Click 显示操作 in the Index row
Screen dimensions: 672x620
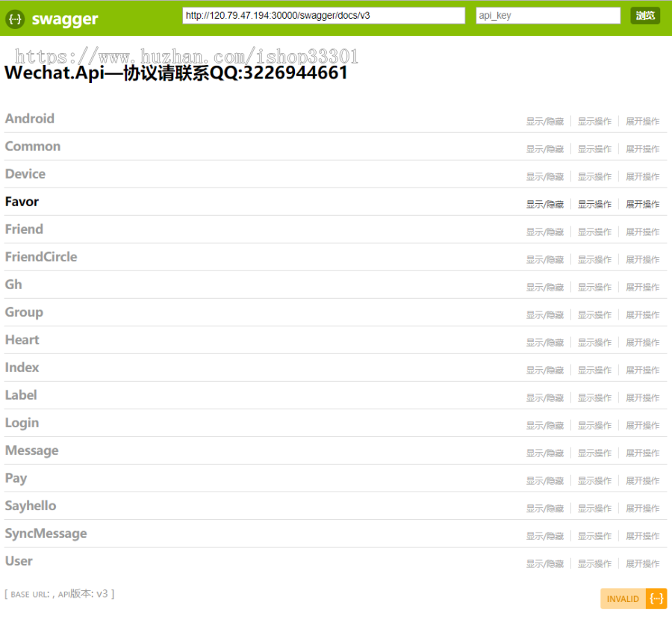click(x=595, y=370)
